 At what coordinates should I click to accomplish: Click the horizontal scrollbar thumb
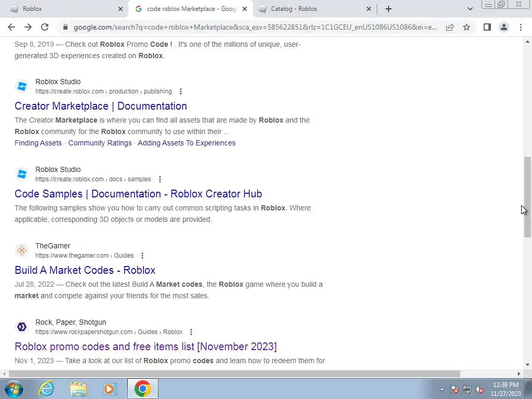coord(234,374)
